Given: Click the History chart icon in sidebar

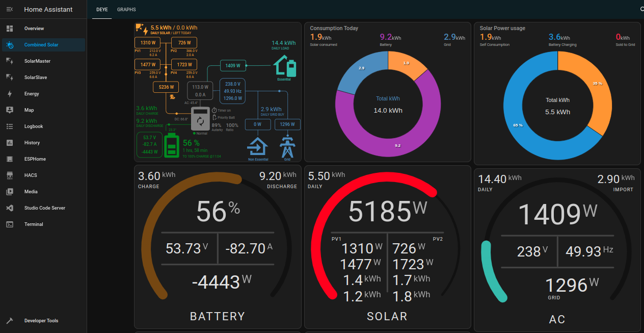Looking at the screenshot, I should (x=9, y=143).
